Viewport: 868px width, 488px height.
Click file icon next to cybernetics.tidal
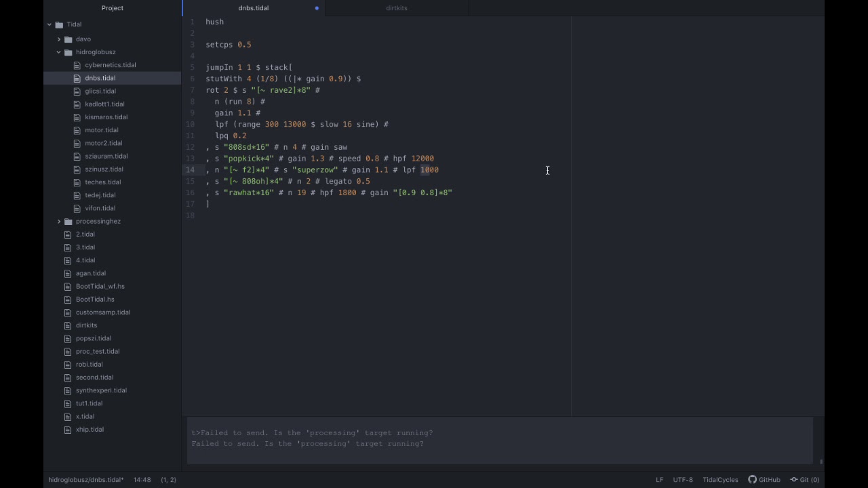77,65
